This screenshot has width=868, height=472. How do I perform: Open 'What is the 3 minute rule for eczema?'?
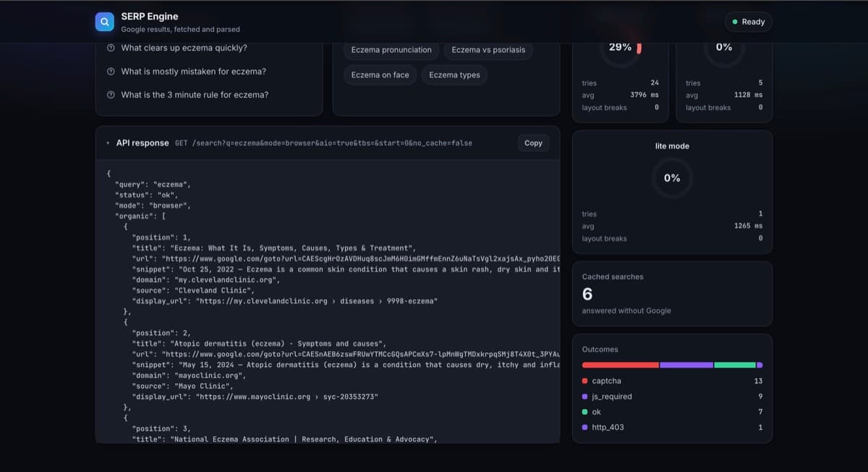(x=195, y=95)
